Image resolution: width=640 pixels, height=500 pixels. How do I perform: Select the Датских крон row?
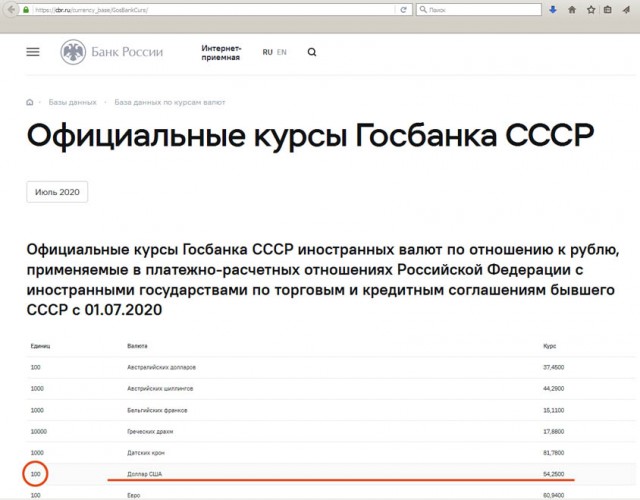click(x=331, y=453)
